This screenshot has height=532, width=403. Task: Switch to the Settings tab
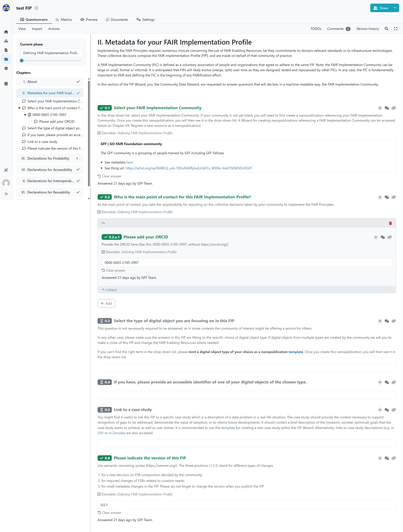tap(145, 20)
